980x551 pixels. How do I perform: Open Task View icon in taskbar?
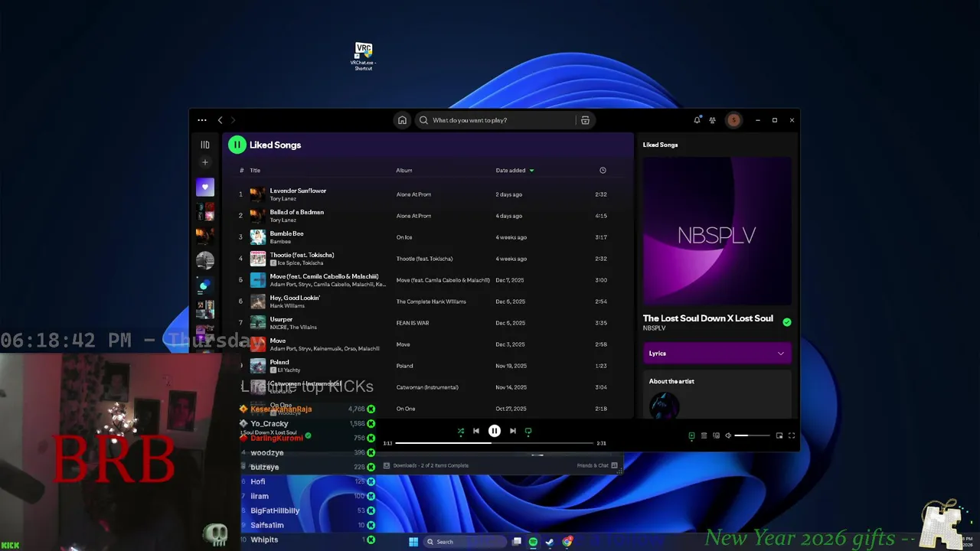pyautogui.click(x=517, y=542)
